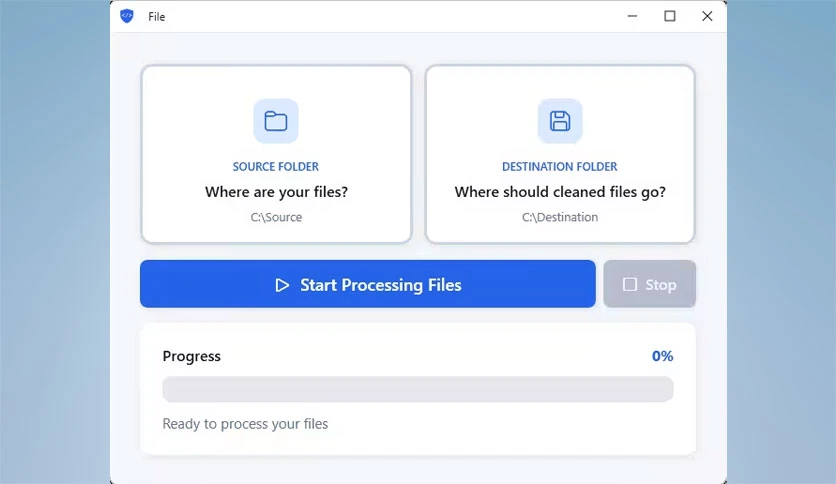Viewport: 836px width, 484px height.
Task: Select the C:\Source path
Action: [x=276, y=217]
